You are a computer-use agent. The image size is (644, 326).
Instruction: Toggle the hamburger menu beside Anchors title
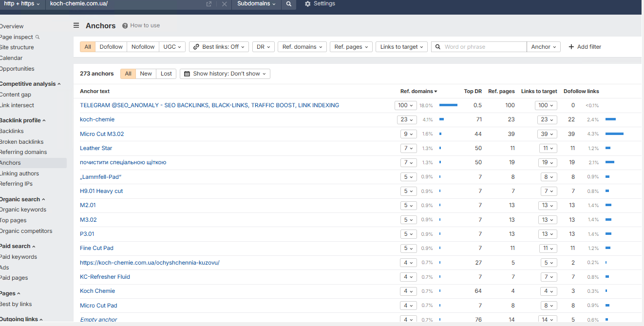76,25
